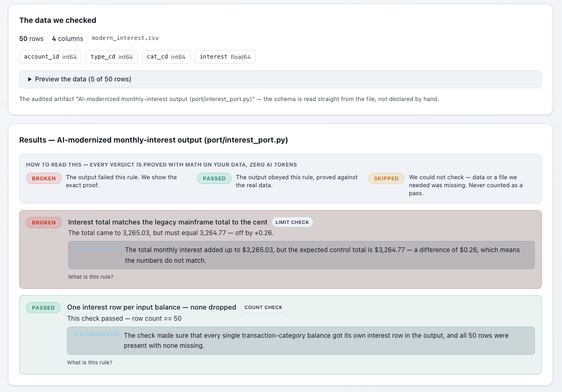Click the modern_interest.csv file name
This screenshot has height=392, width=562.
click(x=125, y=38)
